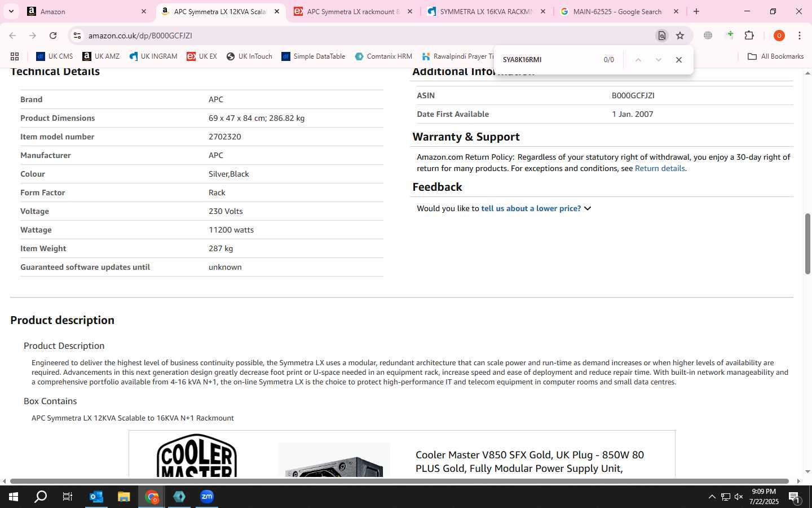The image size is (812, 508).
Task: Open UK EX bookmark
Action: click(x=202, y=56)
